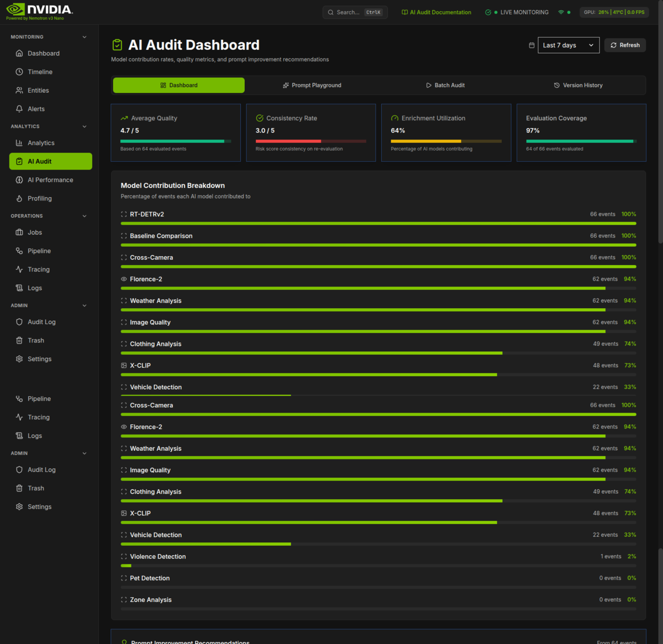663x644 pixels.
Task: Click the Tracing icon under Operations
Action: click(x=18, y=269)
